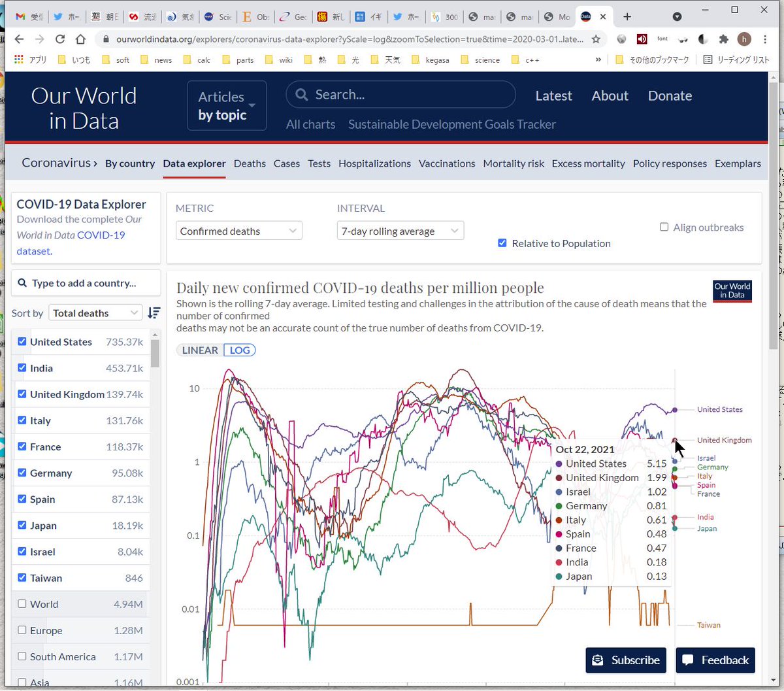Click the font extension icon
Viewport: 784px width, 691px height.
662,39
